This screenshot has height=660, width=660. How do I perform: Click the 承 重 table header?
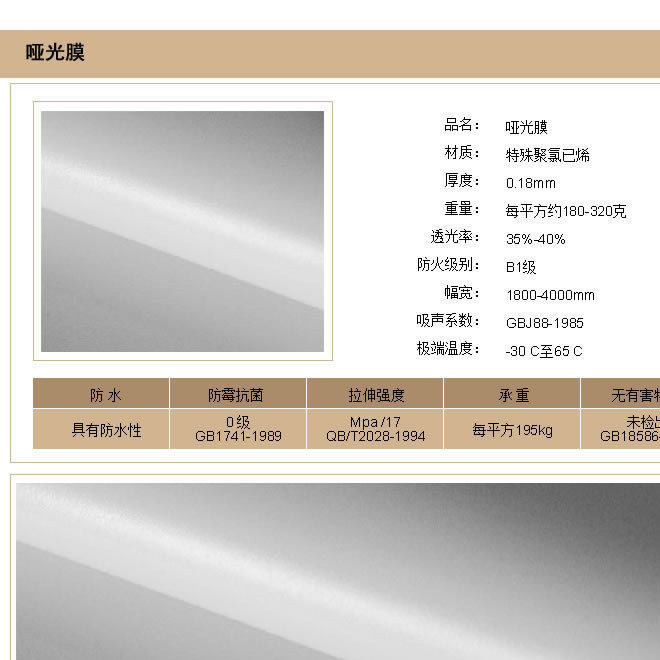(512, 394)
